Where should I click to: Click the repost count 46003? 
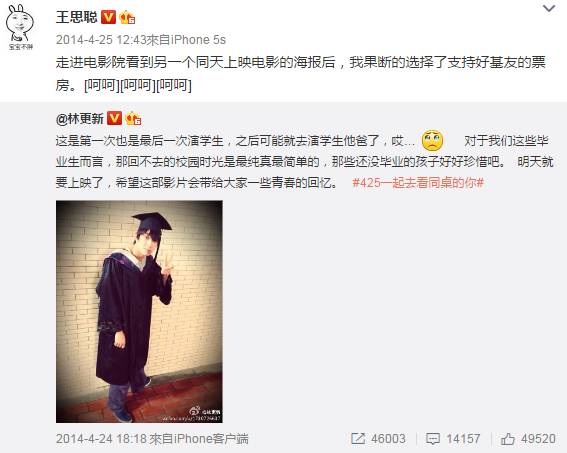coord(388,439)
